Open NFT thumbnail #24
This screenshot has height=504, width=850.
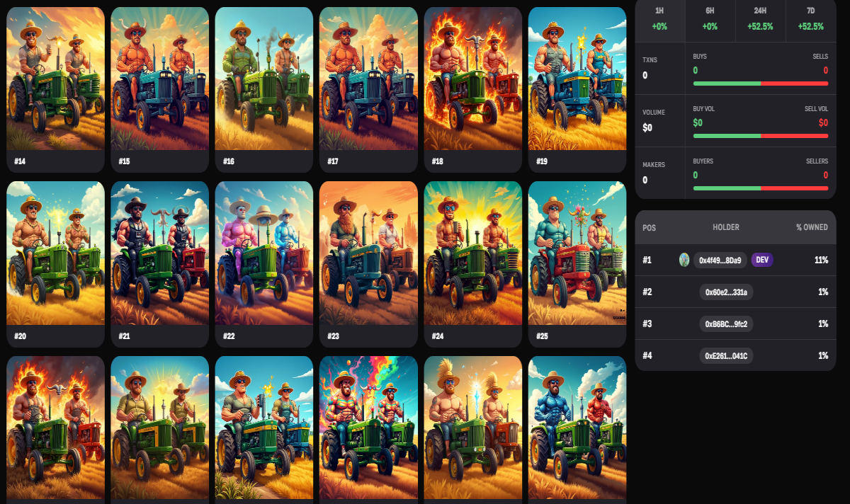473,253
